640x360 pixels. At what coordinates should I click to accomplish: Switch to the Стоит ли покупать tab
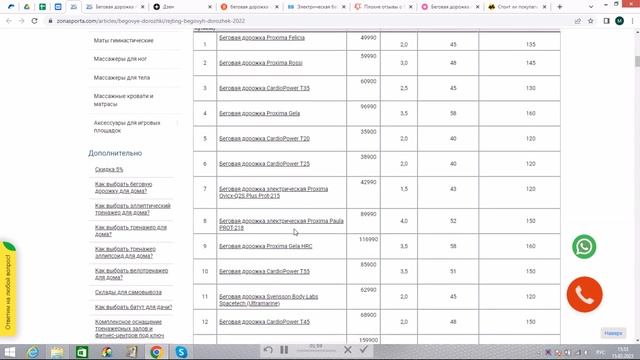pos(517,7)
